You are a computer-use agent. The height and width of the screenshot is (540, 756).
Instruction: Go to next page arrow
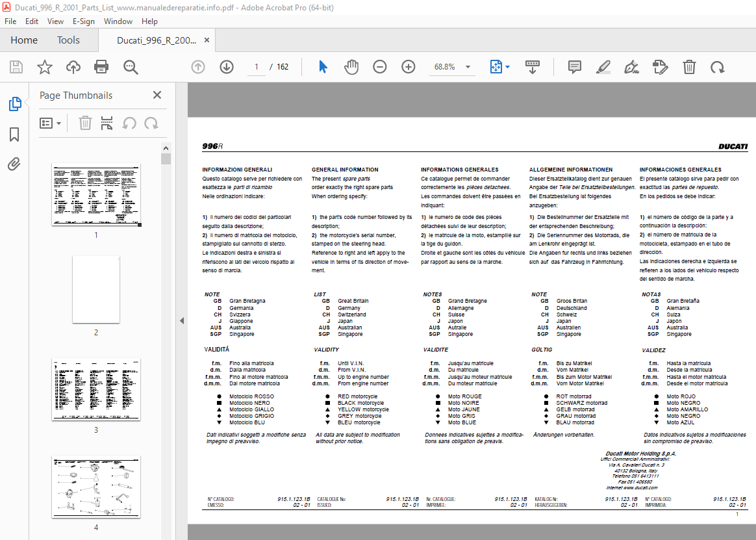226,66
